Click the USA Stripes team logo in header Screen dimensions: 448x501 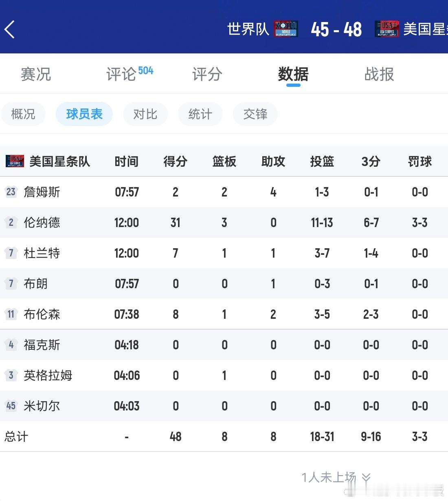click(387, 29)
